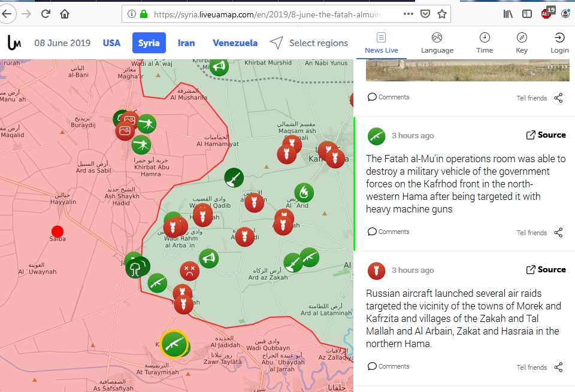The height and width of the screenshot is (392, 575).
Task: Show the map Key legend
Action: pos(522,43)
